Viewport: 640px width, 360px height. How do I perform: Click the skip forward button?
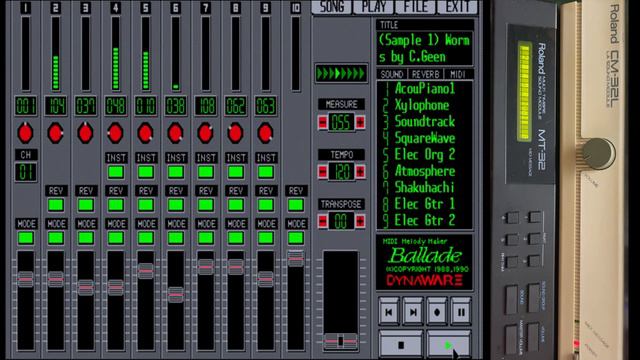pos(413,312)
